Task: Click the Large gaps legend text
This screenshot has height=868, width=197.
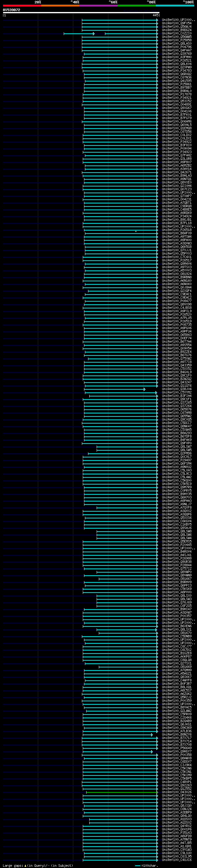Action: click(x=37, y=865)
